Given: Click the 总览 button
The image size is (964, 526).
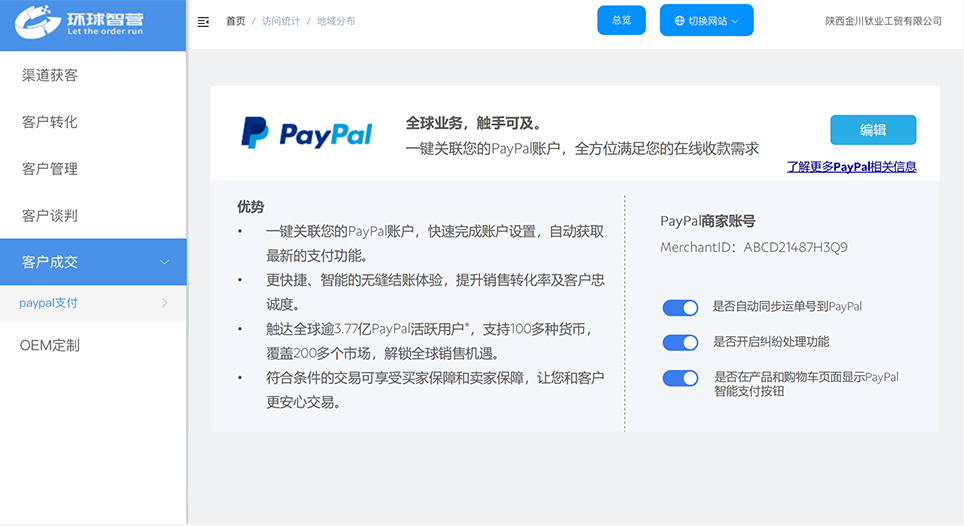Looking at the screenshot, I should 622,20.
